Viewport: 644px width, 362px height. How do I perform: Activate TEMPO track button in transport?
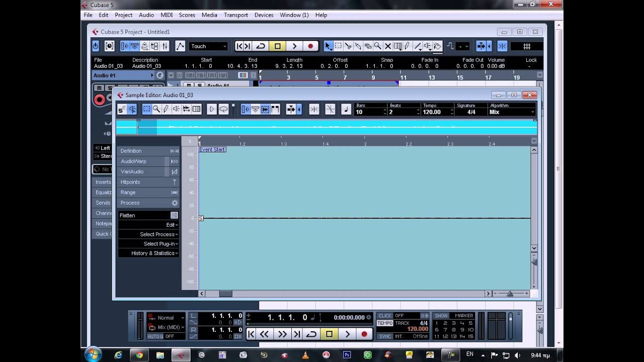tap(385, 323)
